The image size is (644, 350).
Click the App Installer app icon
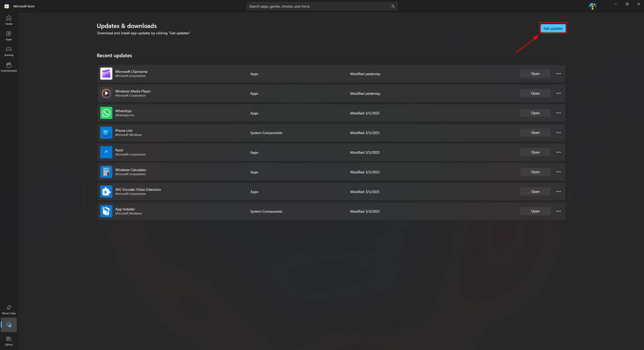106,211
